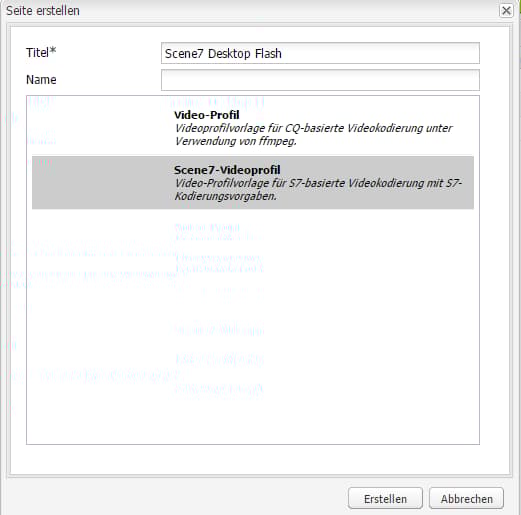521x515 pixels.
Task: Click the Titel* field label
Action: pyautogui.click(x=41, y=52)
